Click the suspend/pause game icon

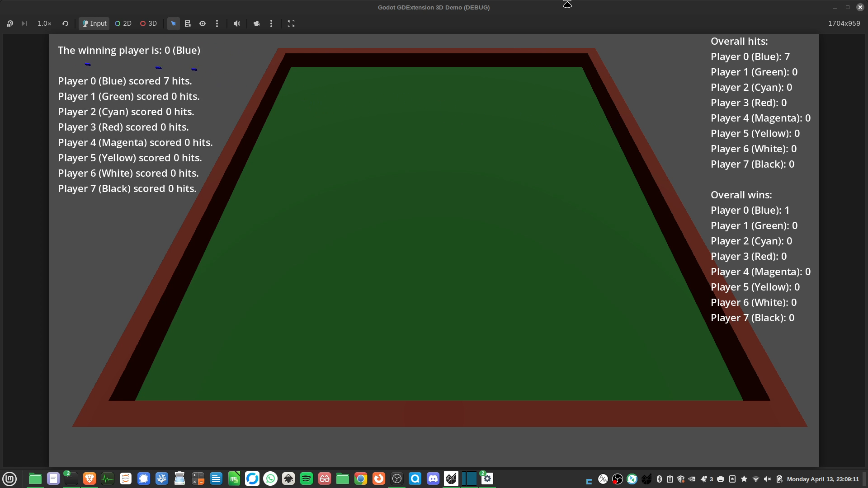pyautogui.click(x=10, y=23)
